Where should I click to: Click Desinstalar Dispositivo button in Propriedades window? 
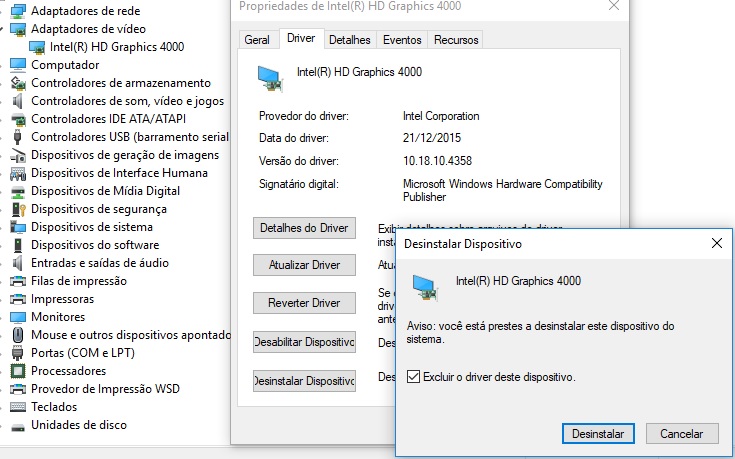(x=304, y=381)
